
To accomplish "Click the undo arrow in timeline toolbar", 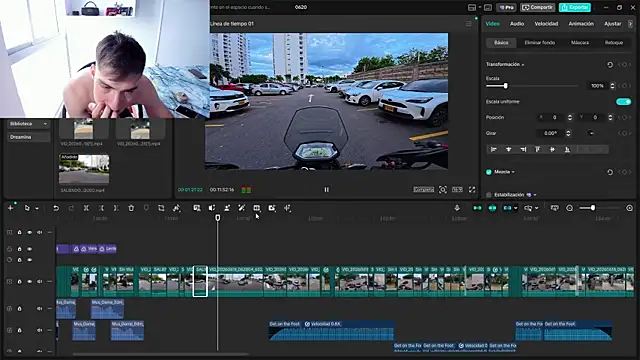I will click(x=56, y=208).
